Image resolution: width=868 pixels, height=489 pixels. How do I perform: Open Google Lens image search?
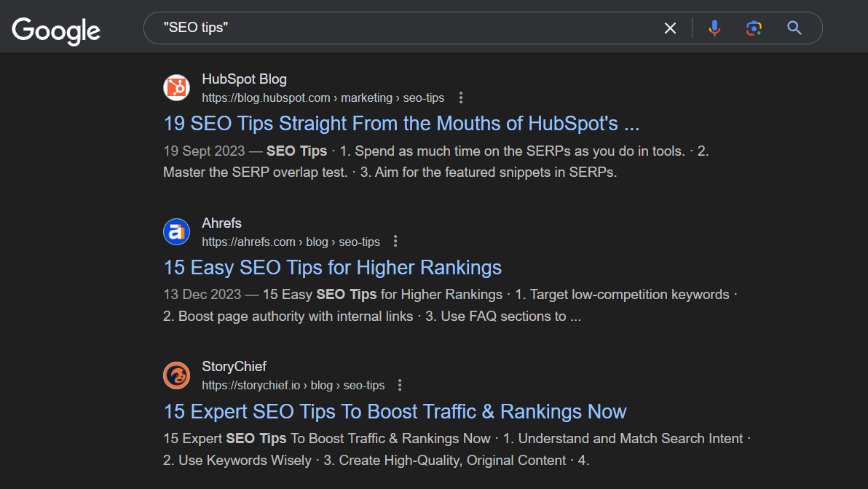point(754,28)
